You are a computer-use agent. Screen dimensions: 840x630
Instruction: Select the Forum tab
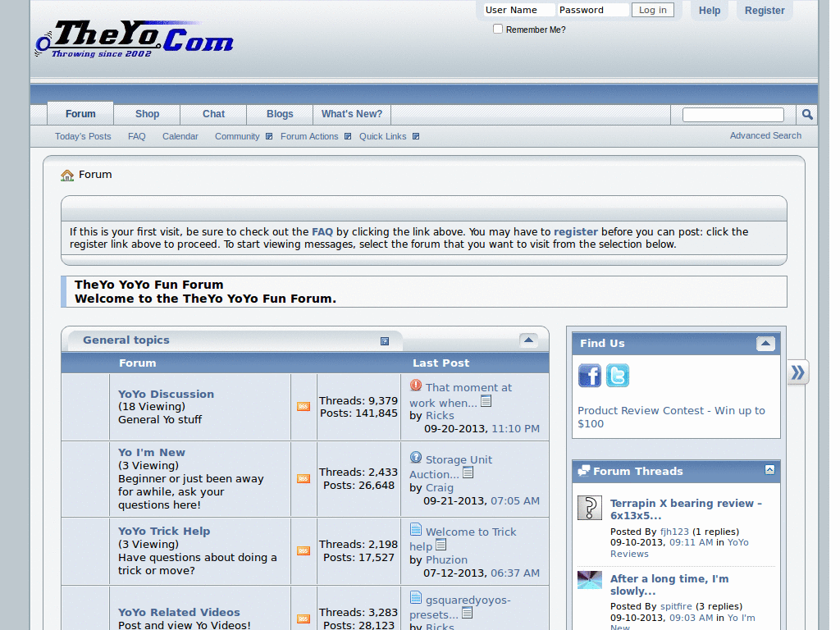(x=80, y=113)
